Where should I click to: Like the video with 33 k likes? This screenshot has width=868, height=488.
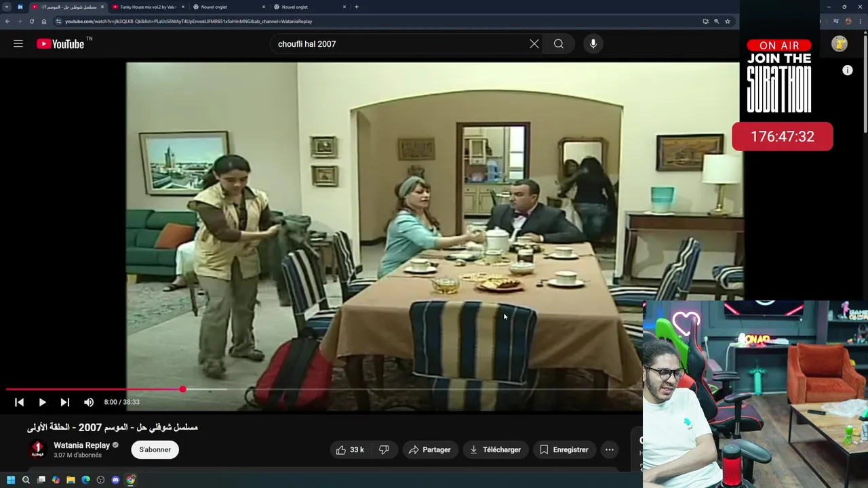[350, 449]
